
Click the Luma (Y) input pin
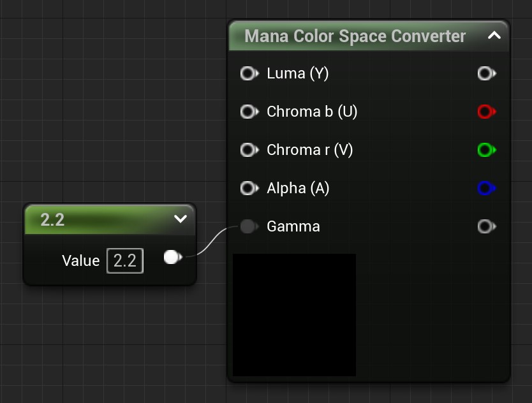click(248, 73)
